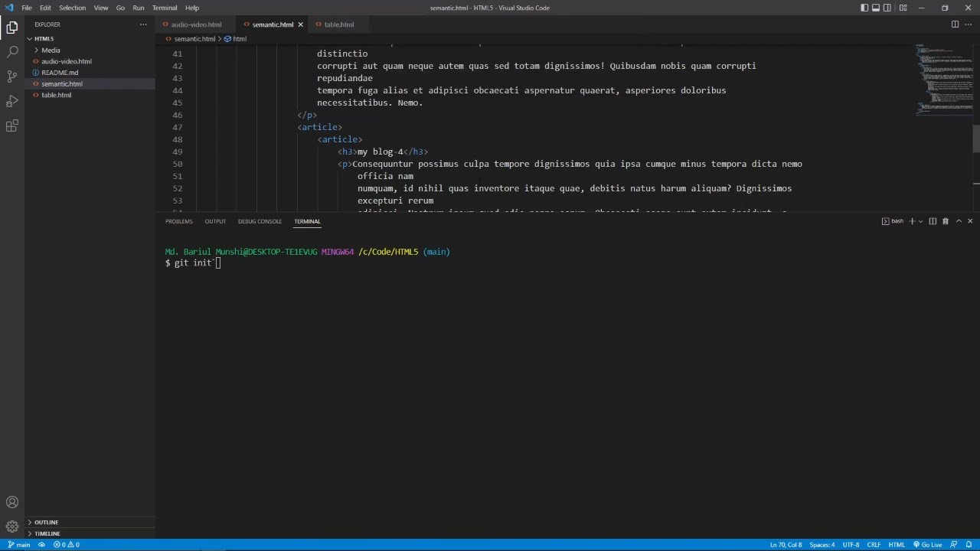980x551 pixels.
Task: Maximize the terminal panel size
Action: pyautogui.click(x=959, y=221)
